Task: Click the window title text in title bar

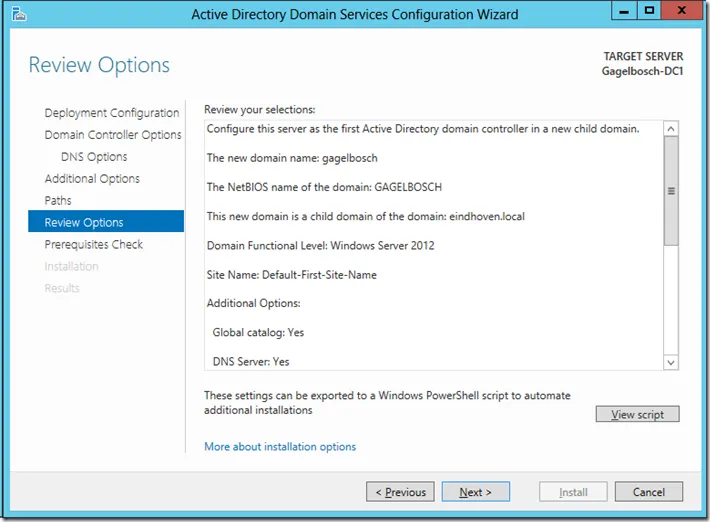Action: 355,14
